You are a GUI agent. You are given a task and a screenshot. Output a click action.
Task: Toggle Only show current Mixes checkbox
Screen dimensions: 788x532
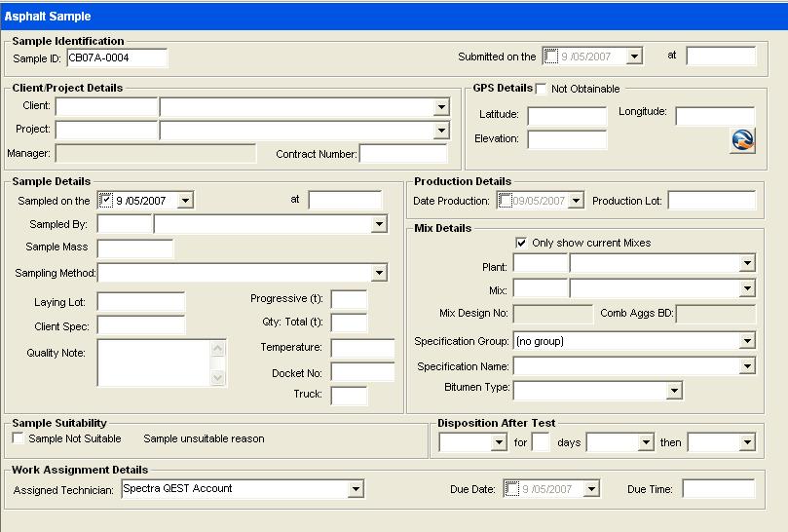coord(521,243)
